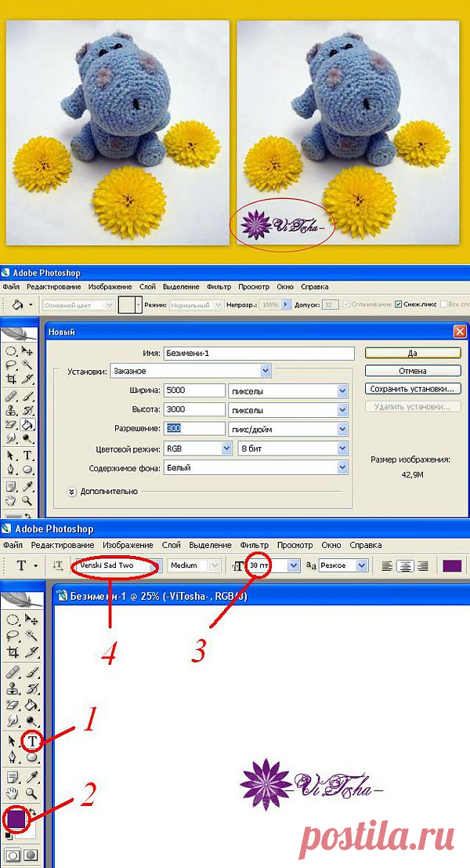
Task: Click the Имя field containing Безимени-1
Action: [258, 353]
